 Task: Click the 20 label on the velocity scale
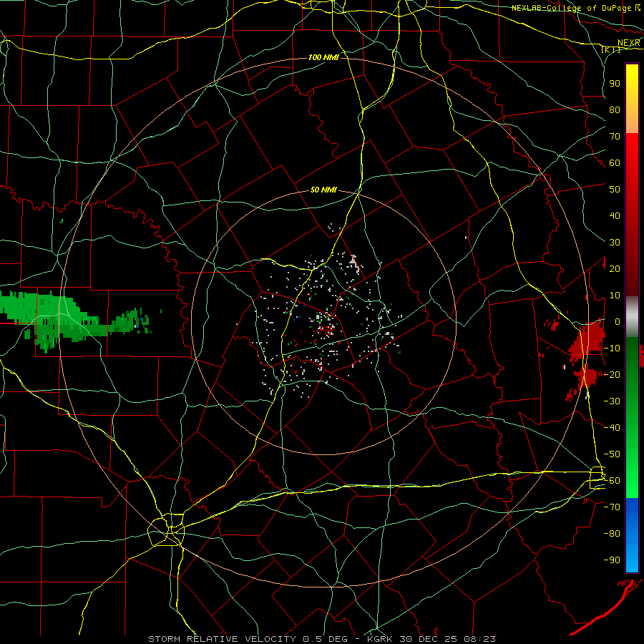pos(615,269)
